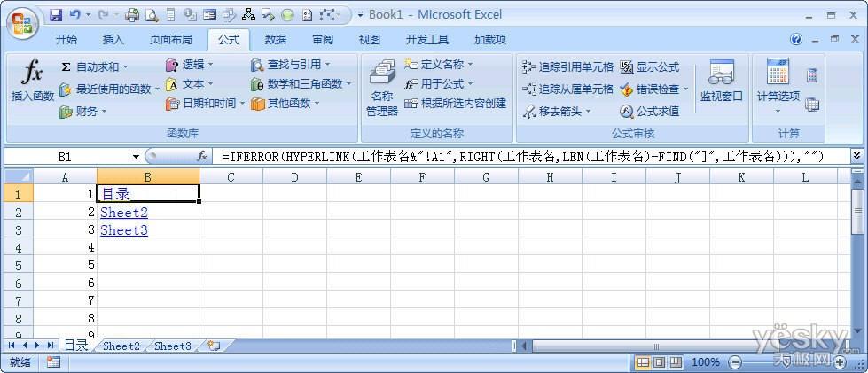This screenshot has width=868, height=373.
Task: Click Trace Dependents (追踪从属单元格)
Action: pos(567,89)
